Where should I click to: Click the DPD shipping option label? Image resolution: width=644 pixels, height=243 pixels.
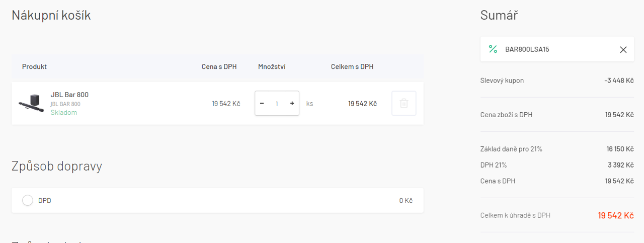pos(45,200)
